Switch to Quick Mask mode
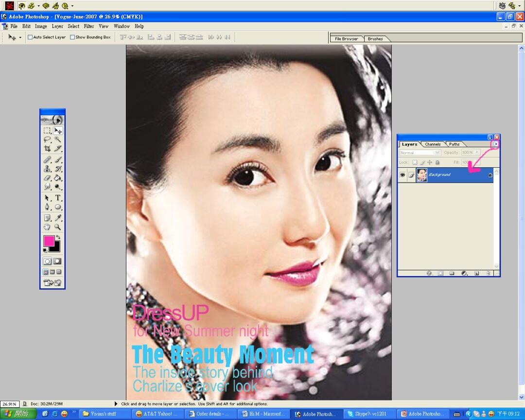 click(x=57, y=261)
